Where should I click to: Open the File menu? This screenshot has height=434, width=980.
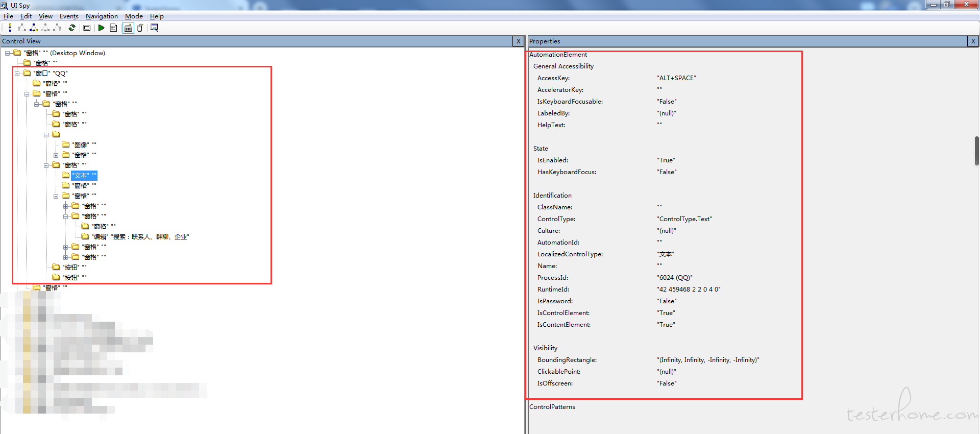8,16
